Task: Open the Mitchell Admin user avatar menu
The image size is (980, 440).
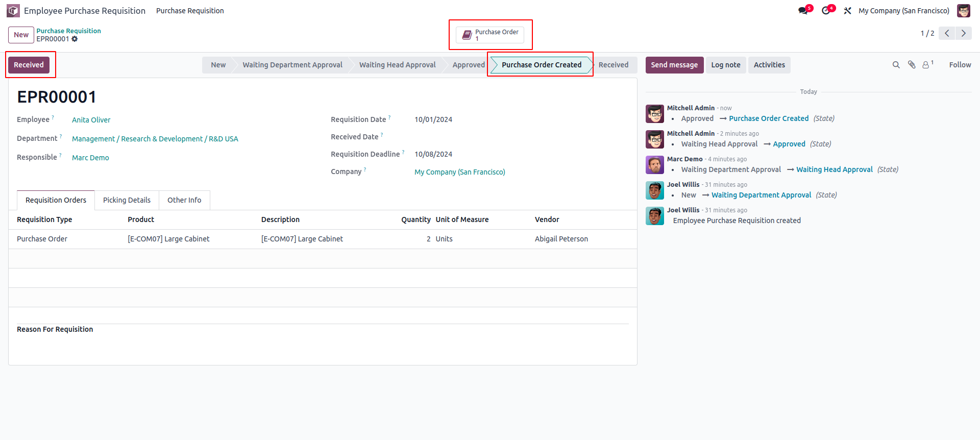Action: pos(964,11)
